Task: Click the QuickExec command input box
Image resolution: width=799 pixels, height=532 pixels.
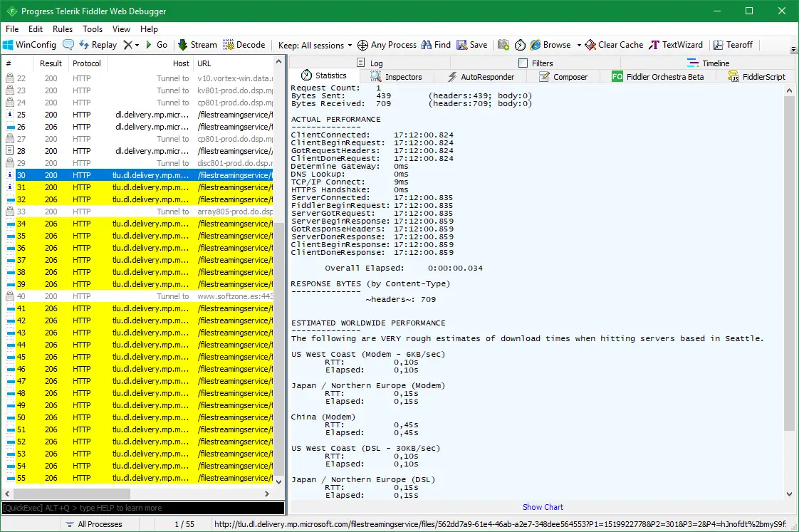Action: pyautogui.click(x=142, y=508)
